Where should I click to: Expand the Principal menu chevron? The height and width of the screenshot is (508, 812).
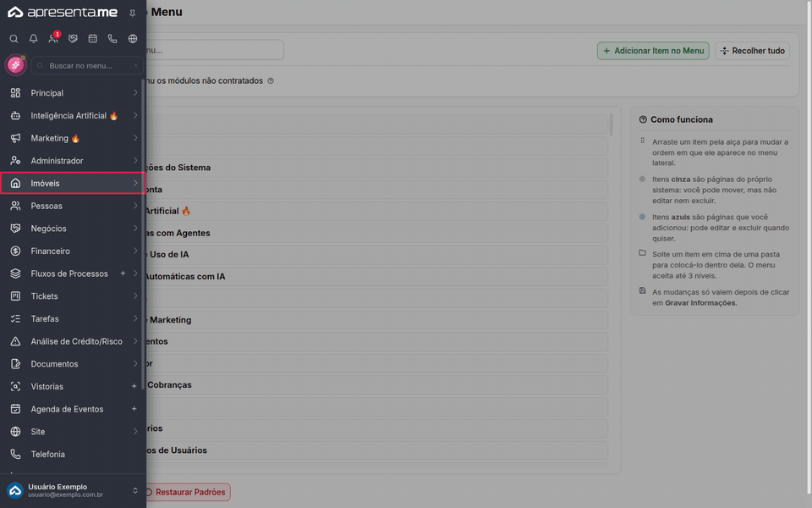[x=135, y=93]
